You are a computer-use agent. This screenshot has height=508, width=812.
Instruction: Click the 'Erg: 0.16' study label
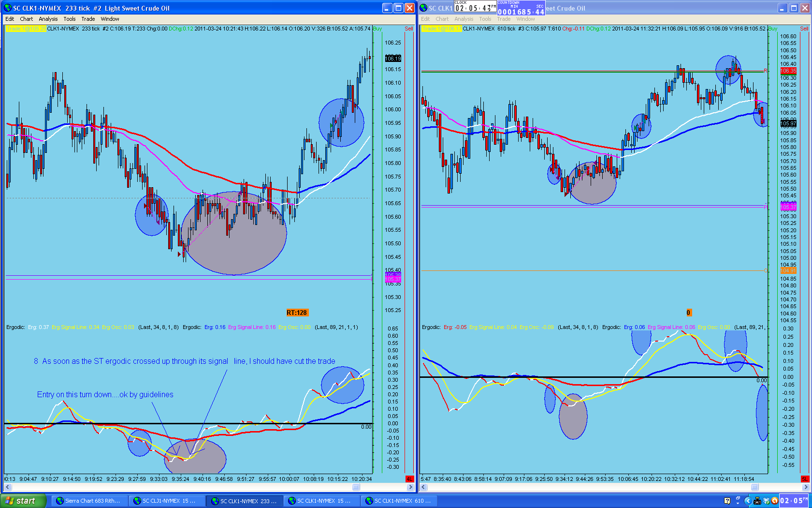pyautogui.click(x=215, y=327)
